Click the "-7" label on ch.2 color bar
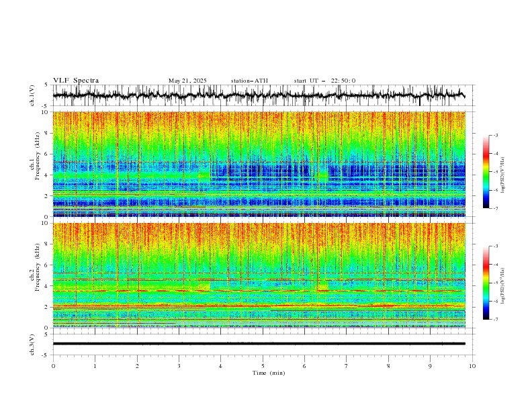 coord(496,320)
